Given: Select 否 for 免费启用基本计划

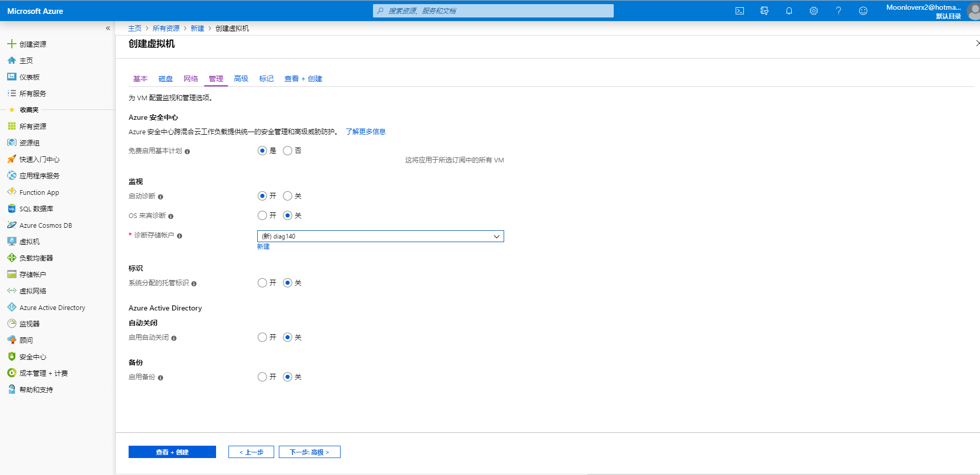Looking at the screenshot, I should (x=288, y=151).
